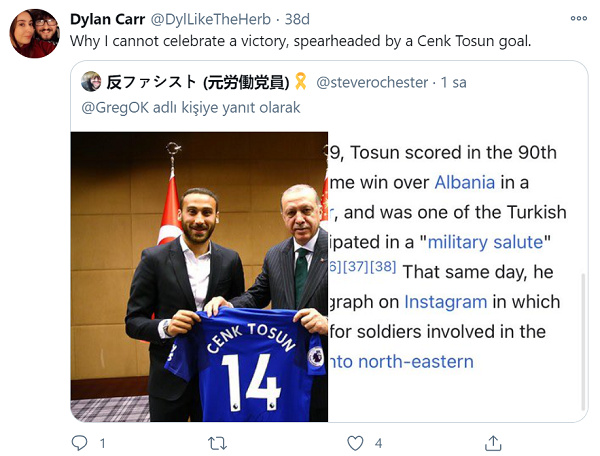The width and height of the screenshot is (600, 456).
Task: Click the yellow ribbon emoji in name
Action: coord(301,81)
